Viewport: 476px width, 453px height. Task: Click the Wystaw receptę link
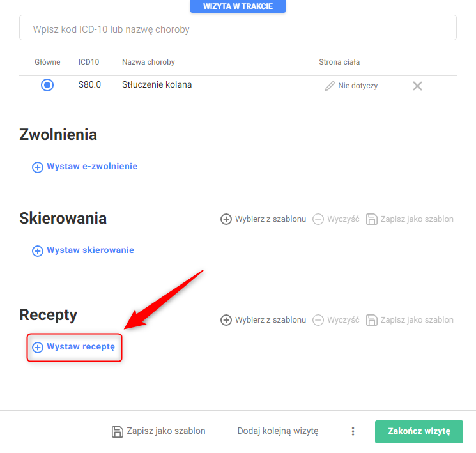coord(81,347)
